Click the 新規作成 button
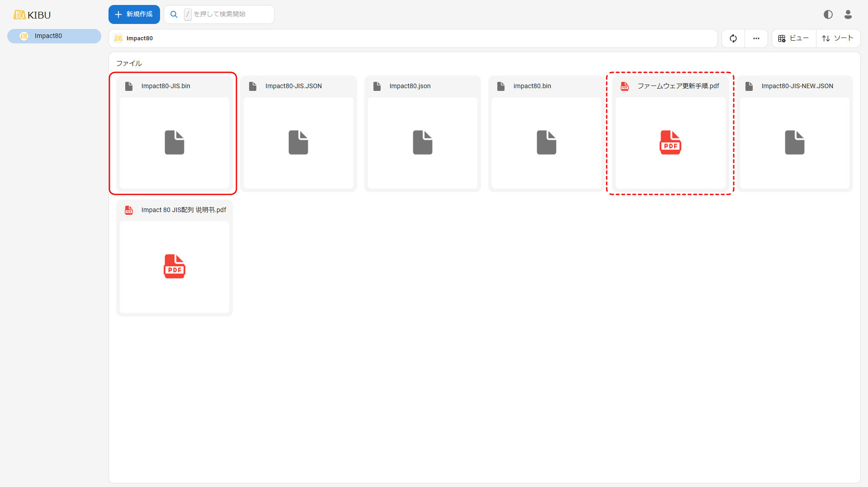 134,14
